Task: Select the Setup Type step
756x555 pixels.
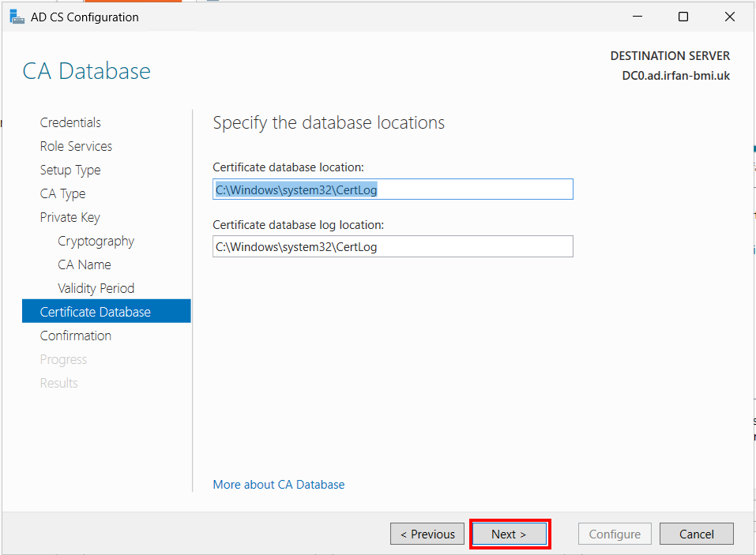Action: [x=70, y=170]
